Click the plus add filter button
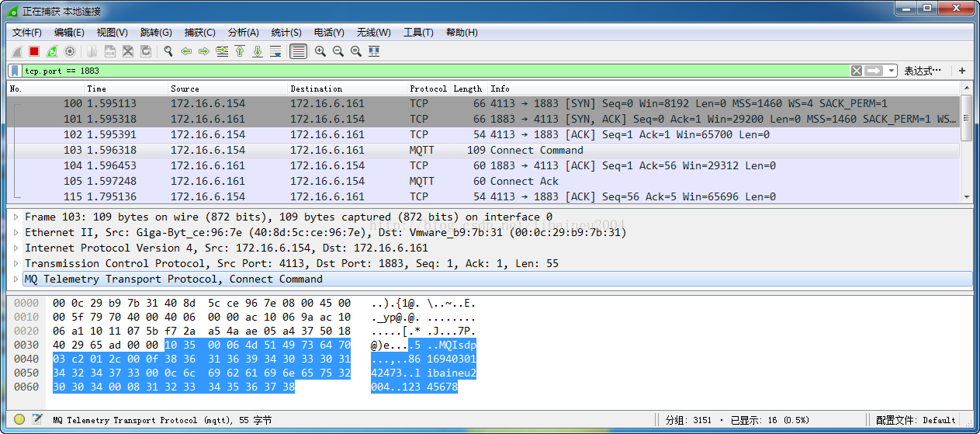The width and height of the screenshot is (980, 434). tap(962, 71)
